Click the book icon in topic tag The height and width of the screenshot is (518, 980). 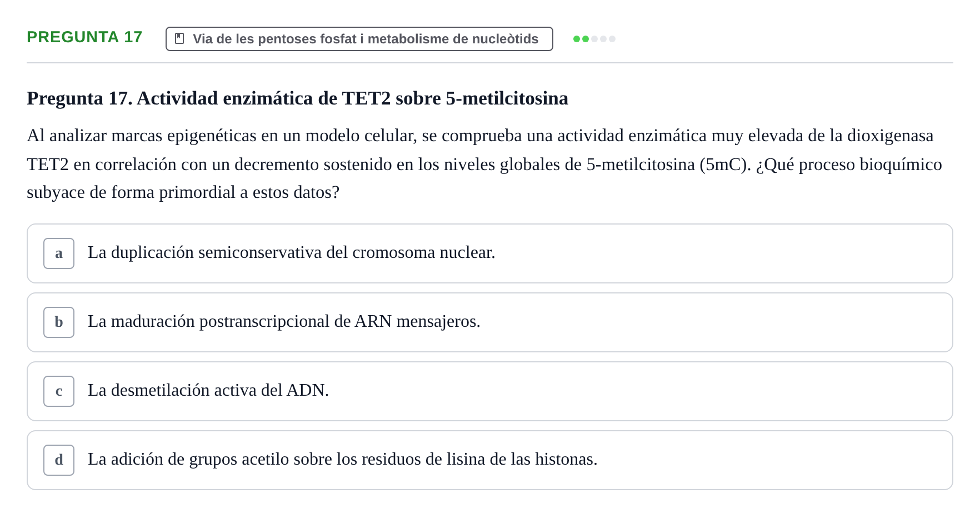pyautogui.click(x=179, y=38)
